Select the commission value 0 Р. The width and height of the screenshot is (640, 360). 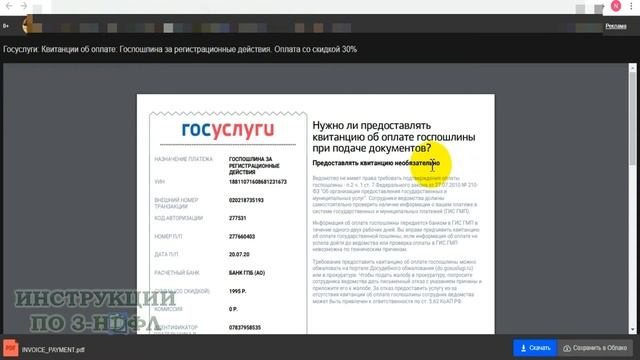(233, 309)
